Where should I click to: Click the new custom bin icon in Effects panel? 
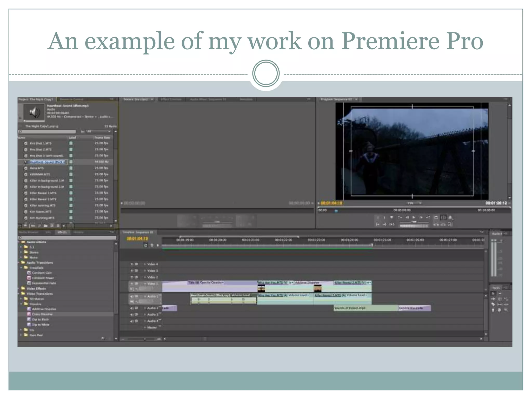coord(103,338)
